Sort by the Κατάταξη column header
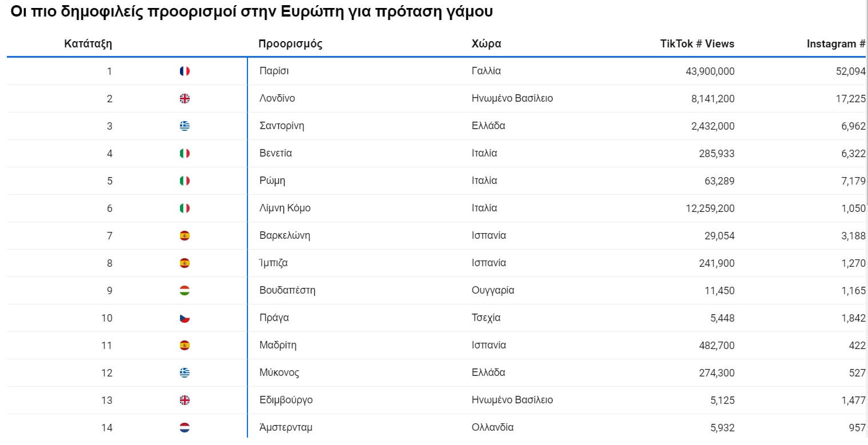The height and width of the screenshot is (445, 868). pos(88,44)
